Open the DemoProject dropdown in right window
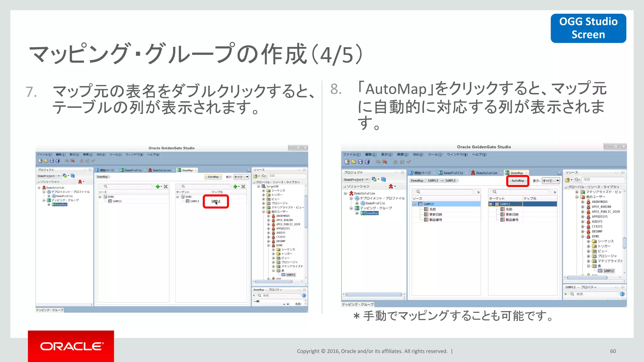 coord(356,180)
